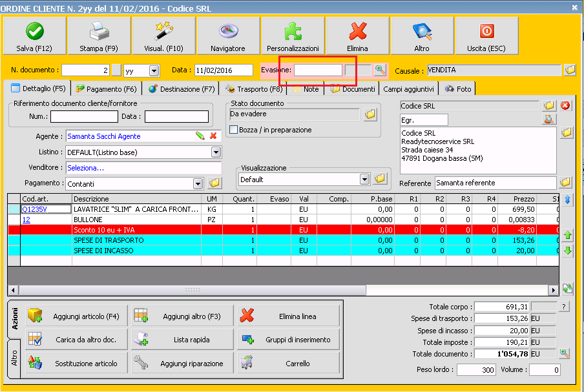Click the Stampa (F9) printer icon
This screenshot has width=584, height=392.
pyautogui.click(x=99, y=32)
